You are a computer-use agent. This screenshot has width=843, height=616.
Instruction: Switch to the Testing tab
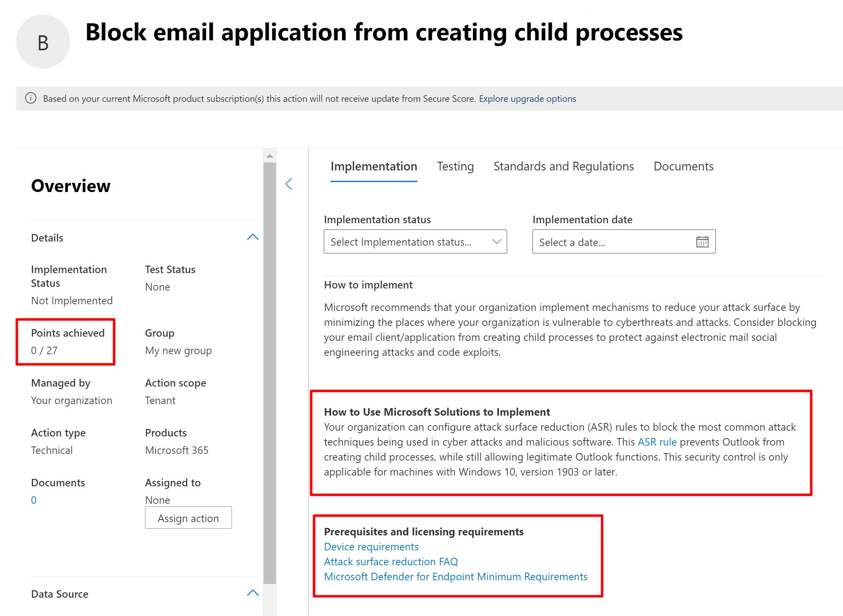coord(455,166)
